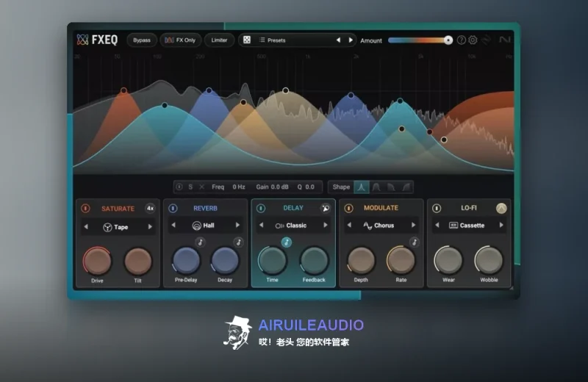Click the Saturate Drive knob

(x=97, y=261)
